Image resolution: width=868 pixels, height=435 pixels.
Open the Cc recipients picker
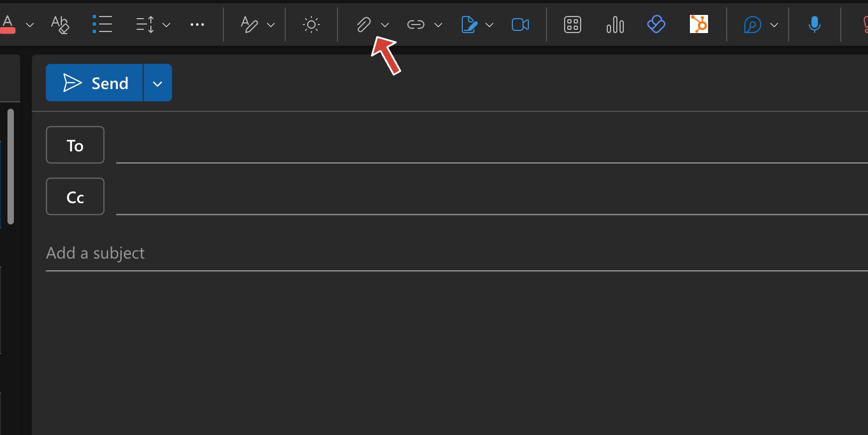tap(75, 196)
